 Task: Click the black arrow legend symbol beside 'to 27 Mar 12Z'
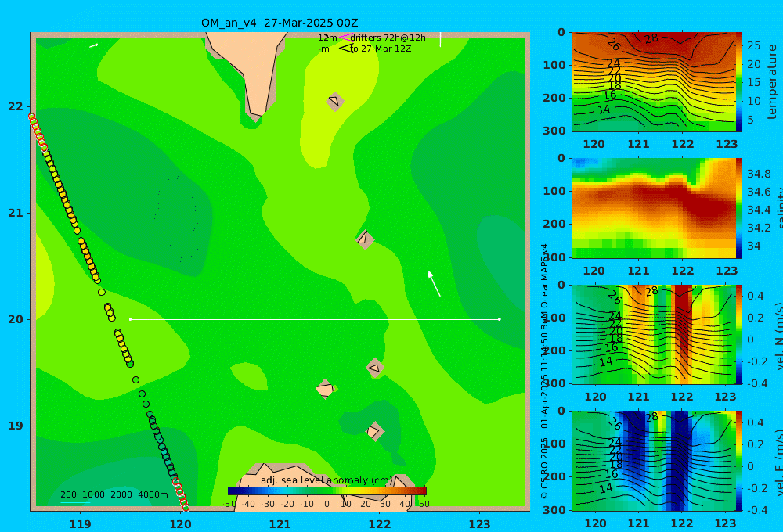point(346,49)
